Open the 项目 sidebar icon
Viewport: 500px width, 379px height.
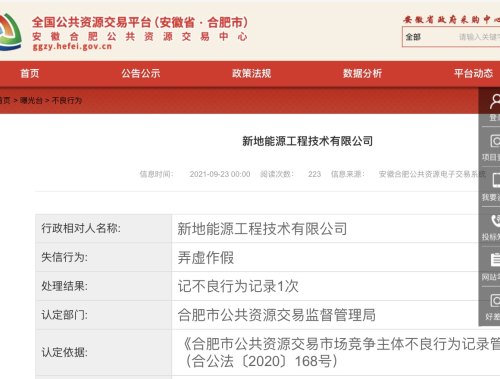495,141
